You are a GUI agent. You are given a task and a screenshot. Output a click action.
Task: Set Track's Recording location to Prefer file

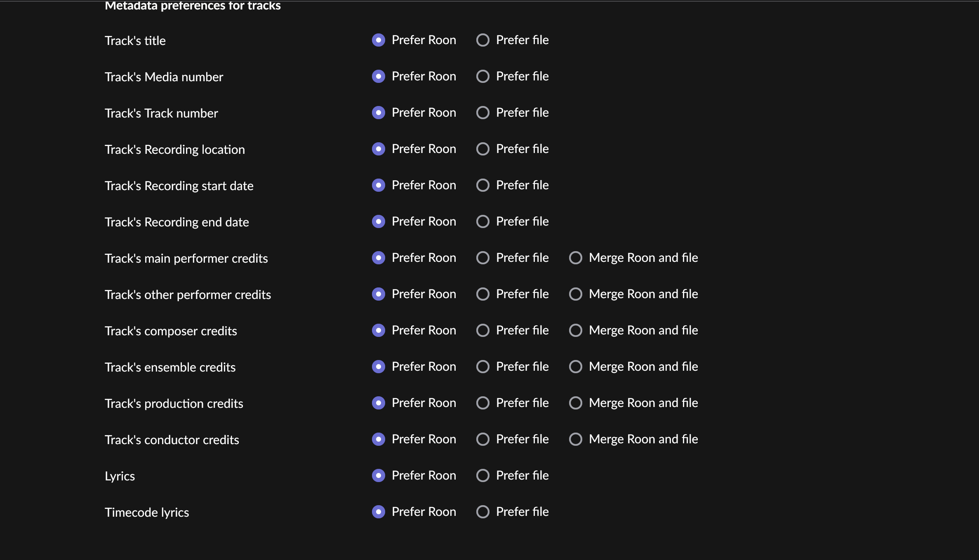pyautogui.click(x=483, y=149)
